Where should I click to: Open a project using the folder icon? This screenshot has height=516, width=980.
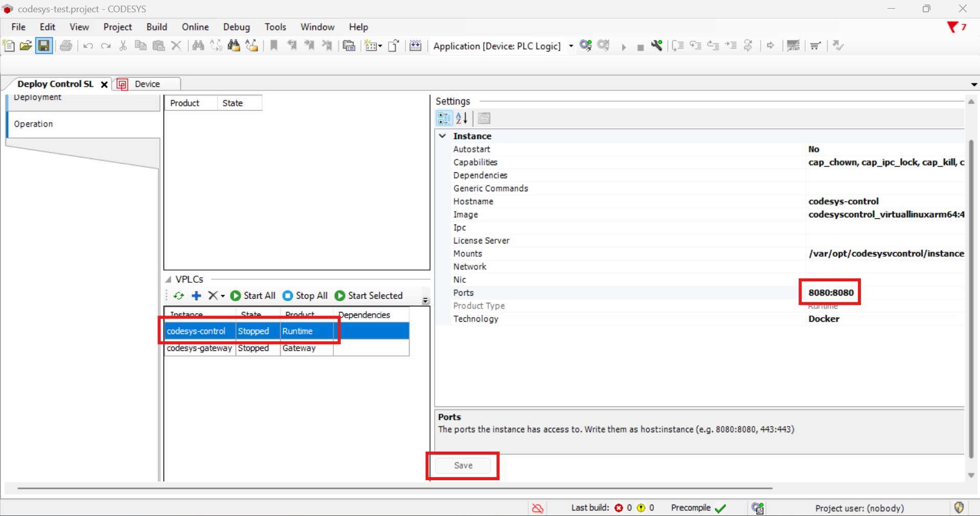(26, 46)
